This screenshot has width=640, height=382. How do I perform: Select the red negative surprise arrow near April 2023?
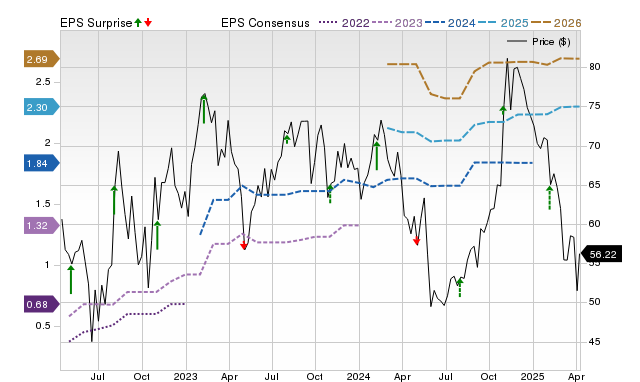point(244,246)
